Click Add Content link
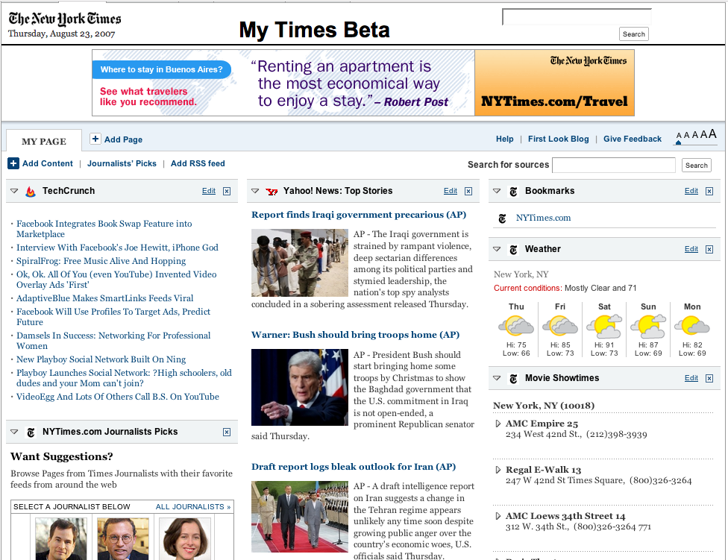This screenshot has height=560, width=728. point(47,163)
